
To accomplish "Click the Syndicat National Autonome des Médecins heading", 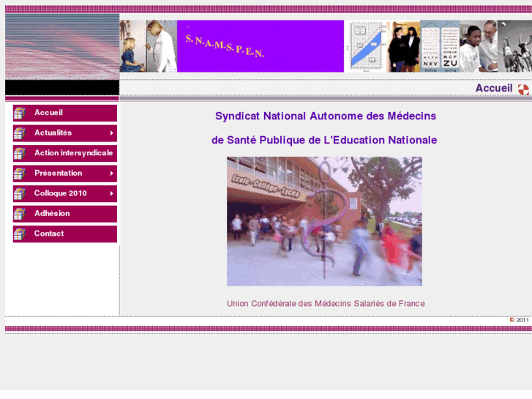I will click(326, 116).
